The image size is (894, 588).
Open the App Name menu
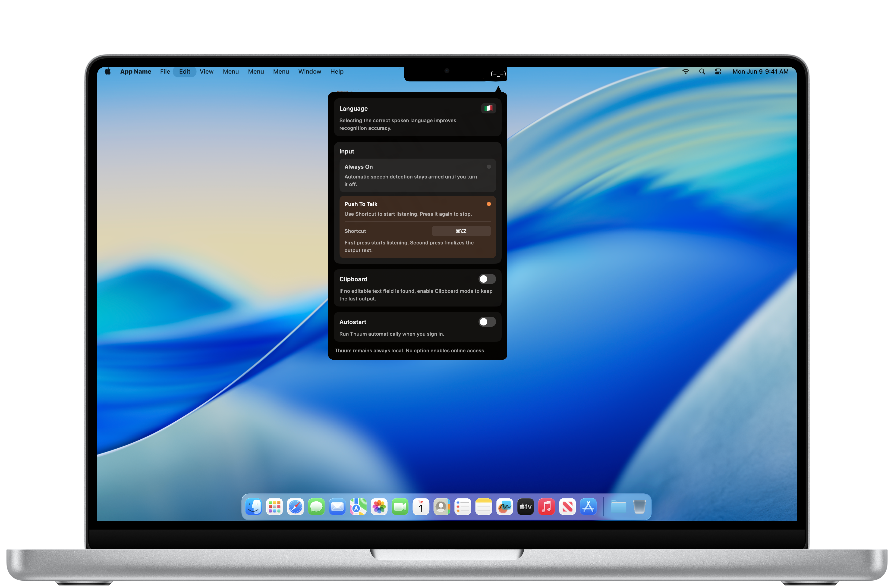135,71
